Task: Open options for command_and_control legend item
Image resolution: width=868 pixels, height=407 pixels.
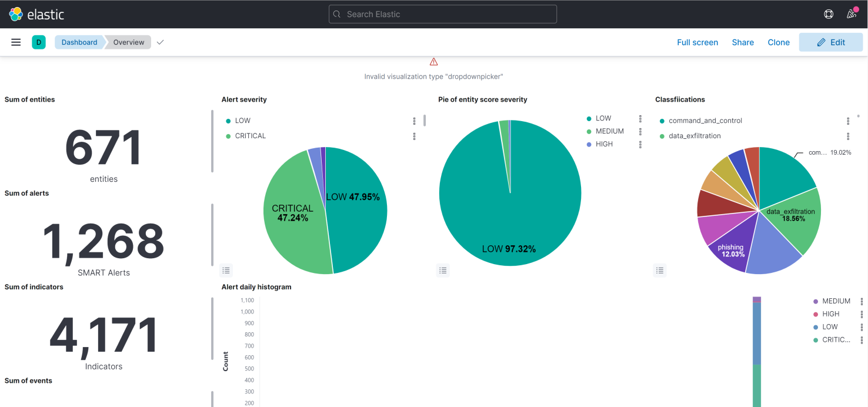Action: click(848, 121)
